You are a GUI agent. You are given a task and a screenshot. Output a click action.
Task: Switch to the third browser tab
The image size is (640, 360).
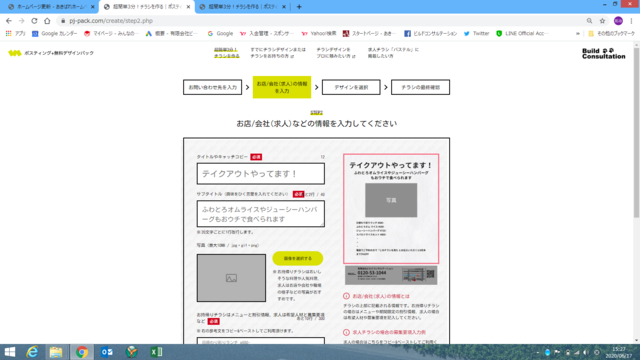point(242,7)
